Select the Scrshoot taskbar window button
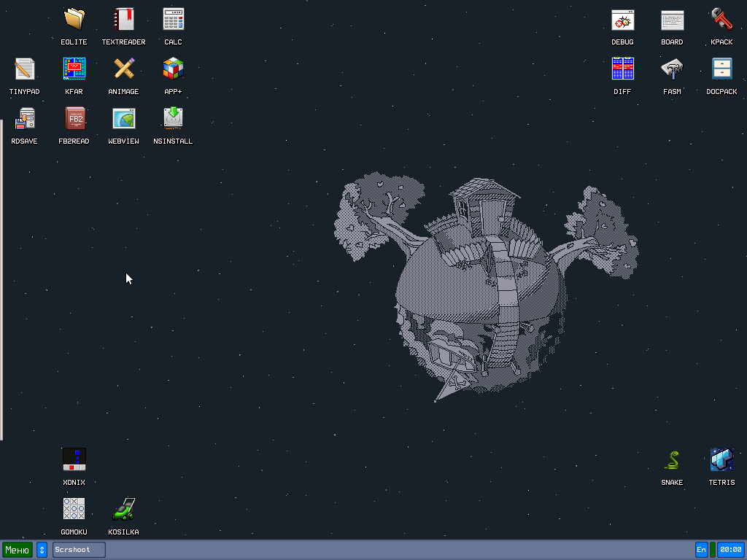747x560 pixels. (x=79, y=550)
